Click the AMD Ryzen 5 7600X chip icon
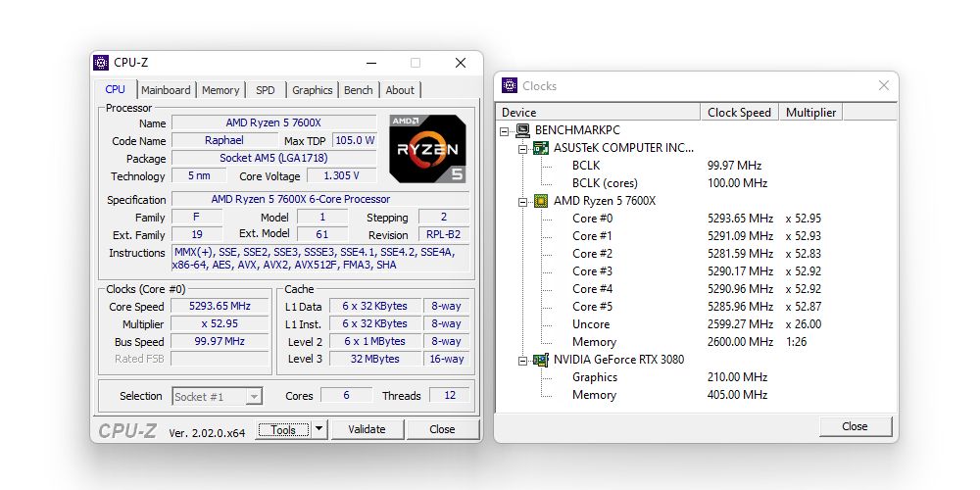Viewport: 980px width, 490px height. (x=540, y=201)
